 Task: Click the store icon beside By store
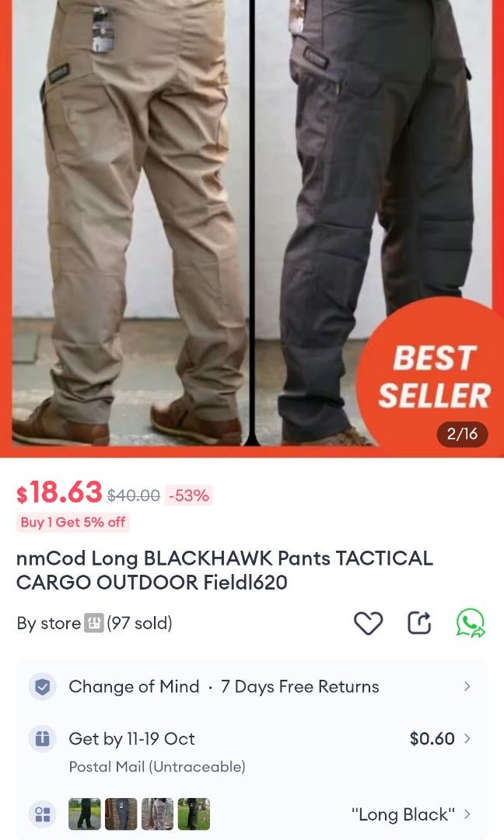[94, 623]
